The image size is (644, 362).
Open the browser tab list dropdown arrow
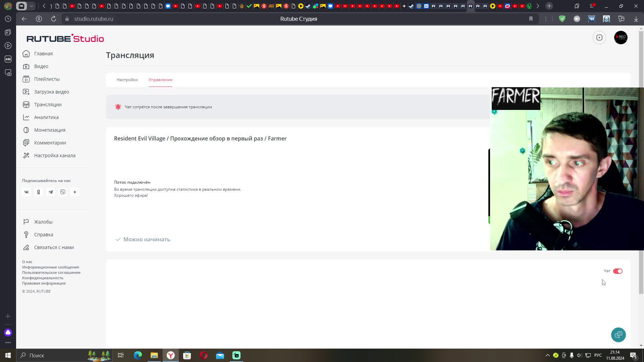point(31,6)
